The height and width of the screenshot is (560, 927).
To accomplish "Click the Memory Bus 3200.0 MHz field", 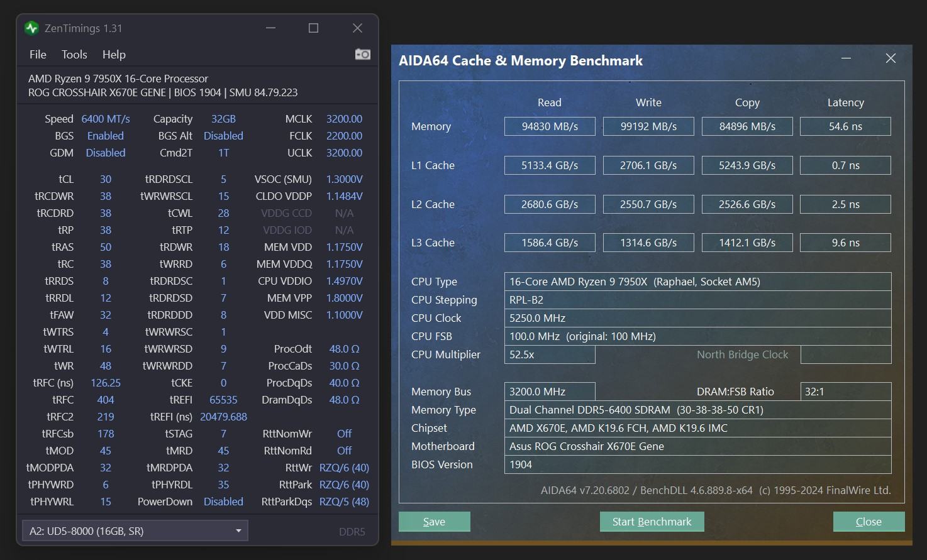I will point(550,392).
